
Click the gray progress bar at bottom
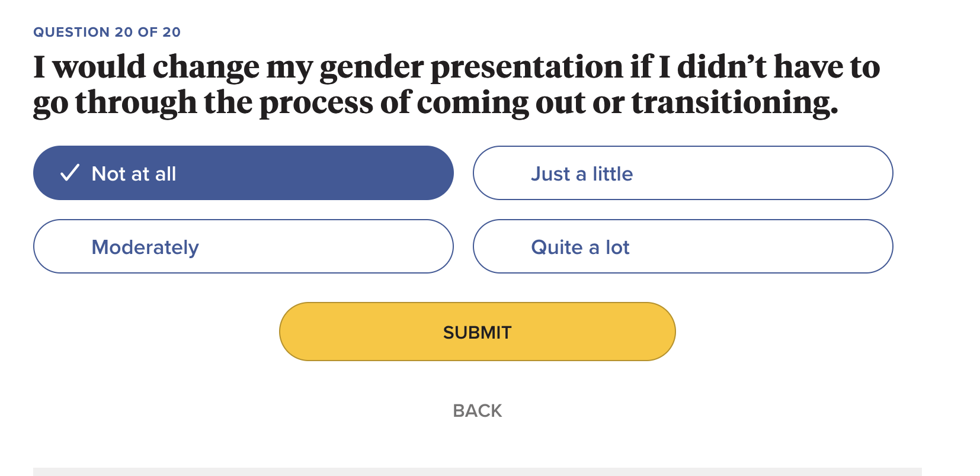point(477,471)
